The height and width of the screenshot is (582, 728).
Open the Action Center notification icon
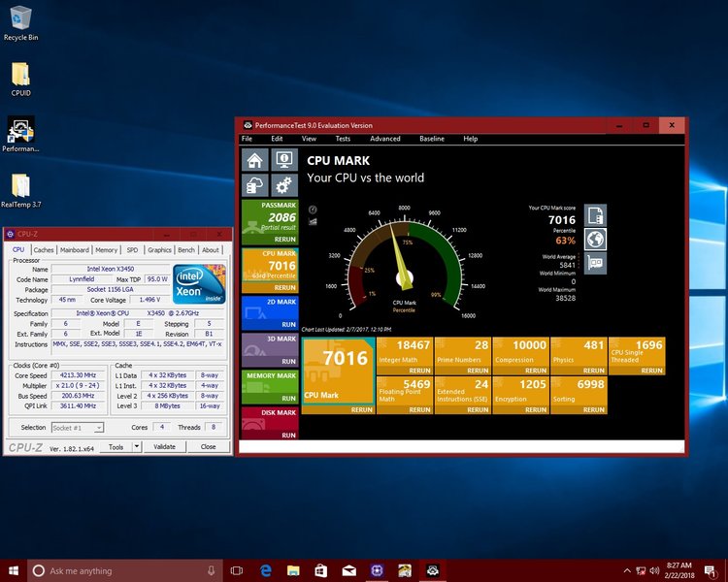tap(710, 571)
